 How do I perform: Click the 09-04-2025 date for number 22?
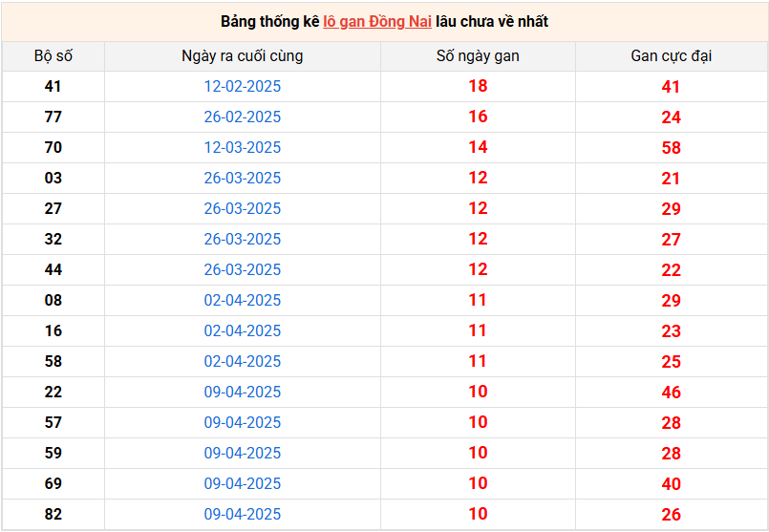[x=243, y=393]
